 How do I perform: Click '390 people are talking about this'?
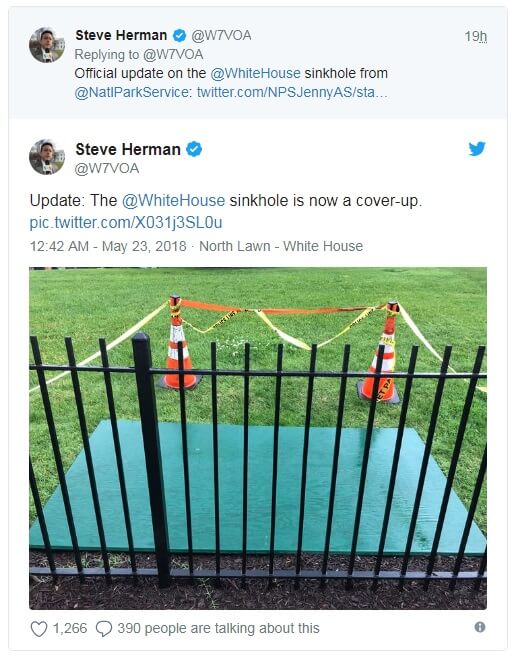tap(218, 628)
